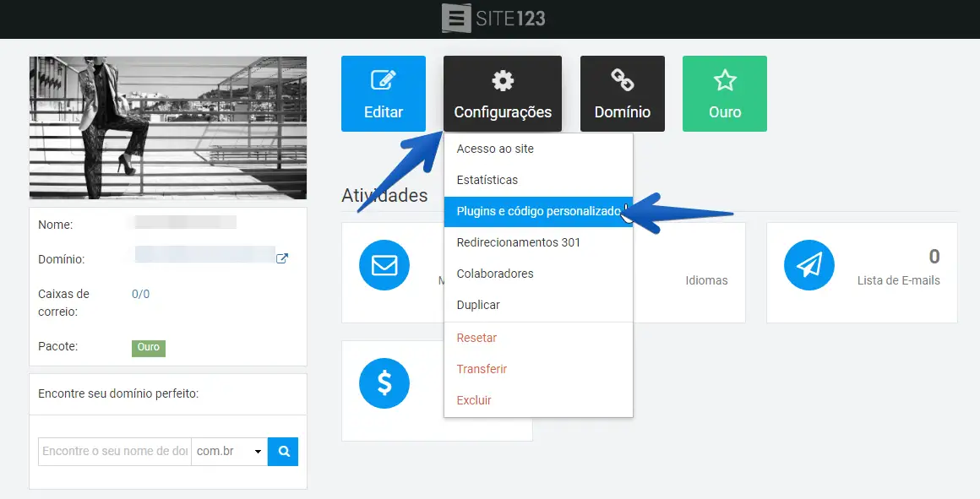This screenshot has height=499, width=980.
Task: Click the envelope messages icon
Action: pos(384,265)
